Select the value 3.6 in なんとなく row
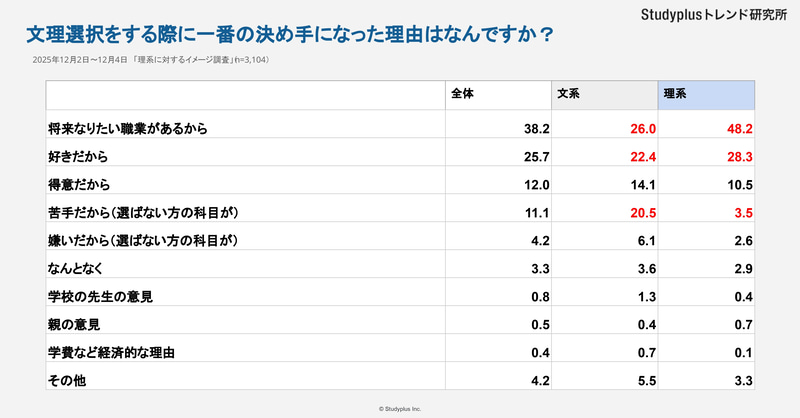Viewport: 800px width, 418px height. [x=646, y=269]
